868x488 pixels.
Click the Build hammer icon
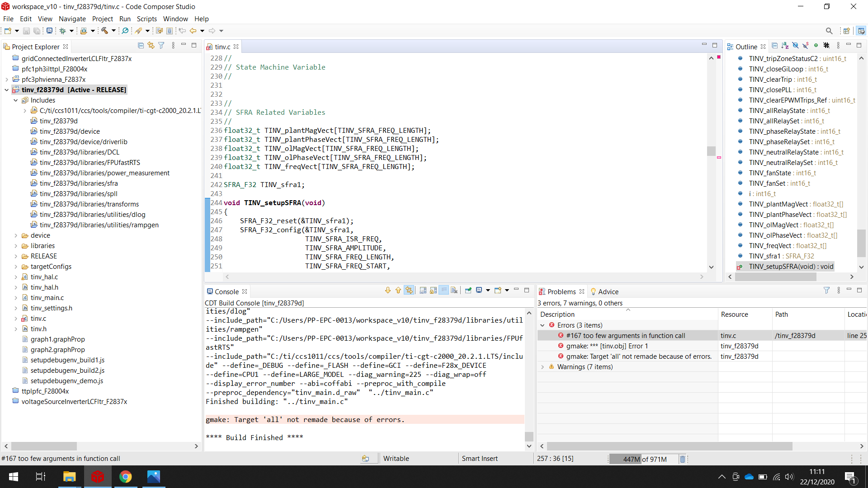(x=104, y=31)
